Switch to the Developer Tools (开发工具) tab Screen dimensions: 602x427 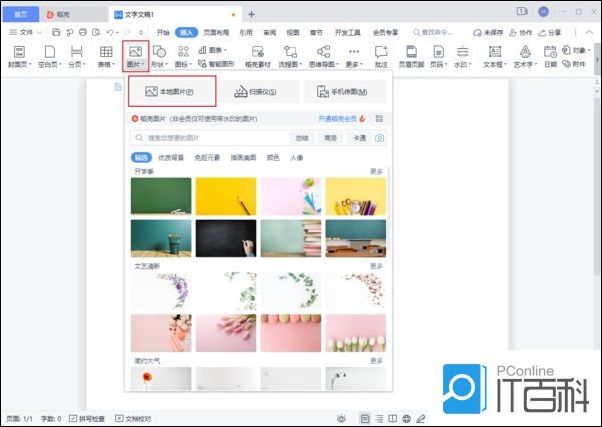(x=348, y=32)
